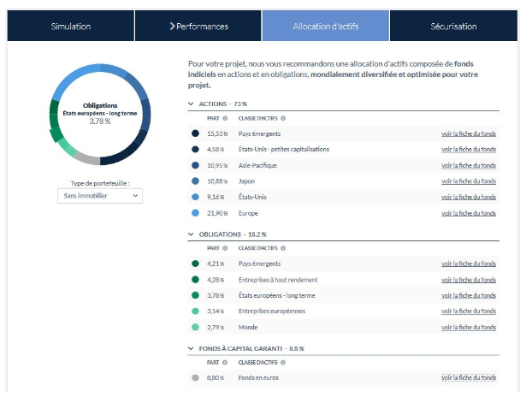Image resolution: width=532 pixels, height=403 pixels.
Task: Switch to the Simulation tab
Action: coord(71,26)
